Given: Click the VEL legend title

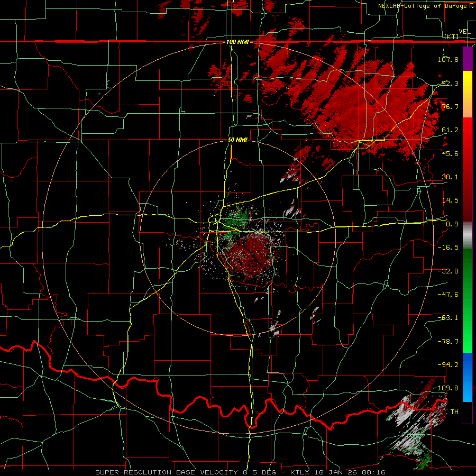Looking at the screenshot, I should 464,31.
